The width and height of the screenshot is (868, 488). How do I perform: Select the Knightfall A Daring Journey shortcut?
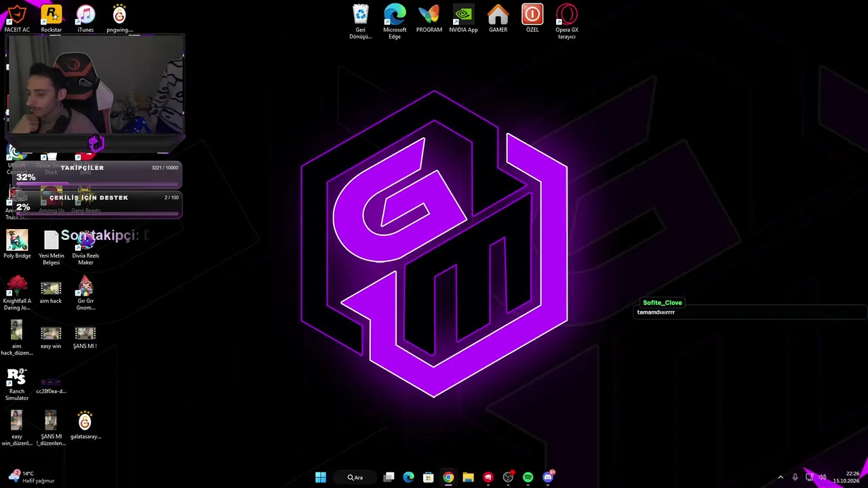coord(17,293)
